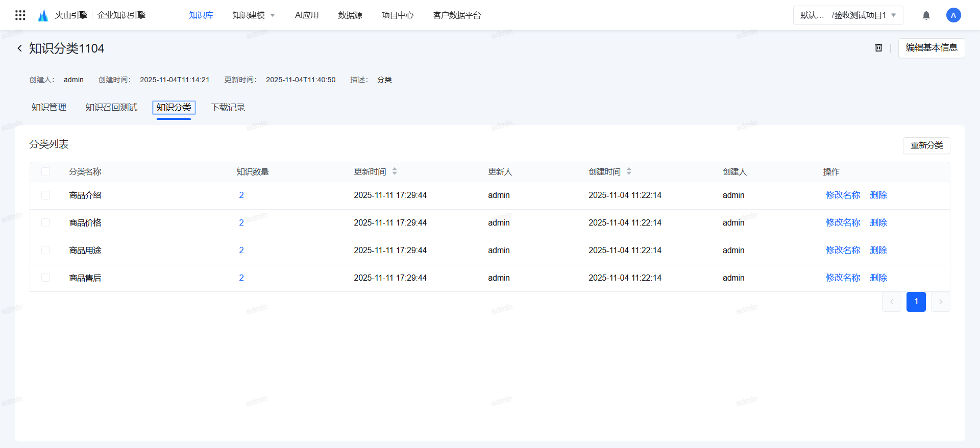The image size is (980, 448).
Task: Open the app launcher grid icon
Action: pyautogui.click(x=20, y=15)
